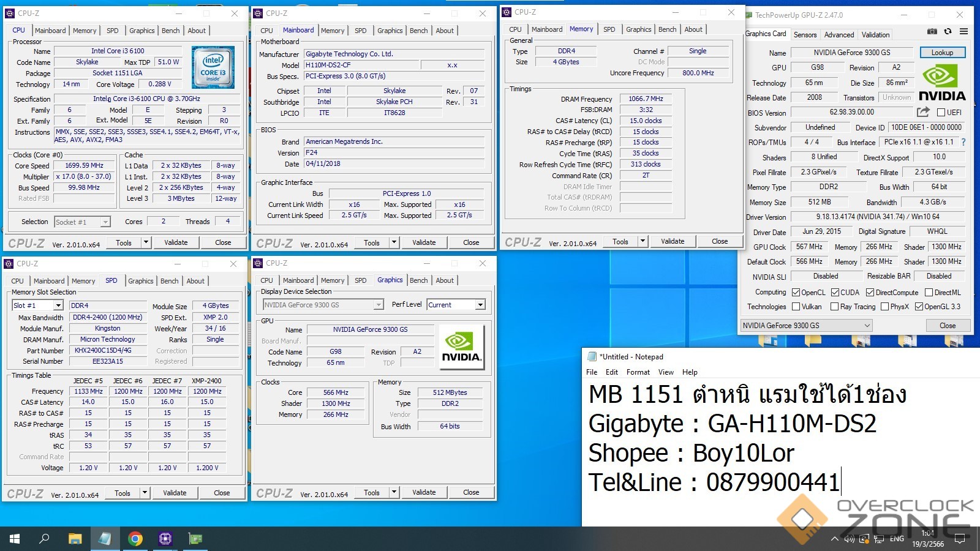
Task: Toggle the Ray Tracing checkbox
Action: 834,307
